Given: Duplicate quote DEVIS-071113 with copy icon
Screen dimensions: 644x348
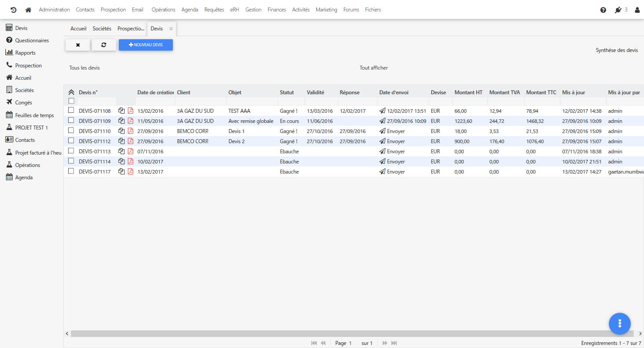Looking at the screenshot, I should coord(121,151).
